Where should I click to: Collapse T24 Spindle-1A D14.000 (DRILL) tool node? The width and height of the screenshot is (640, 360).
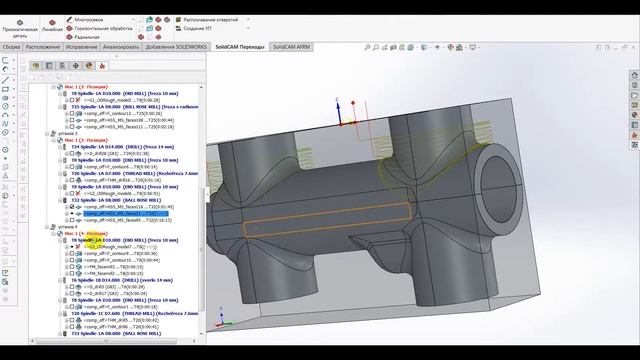click(60, 147)
